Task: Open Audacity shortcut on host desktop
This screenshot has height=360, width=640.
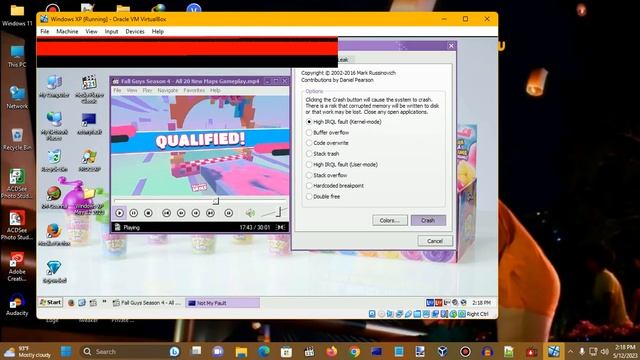Action: (x=17, y=304)
